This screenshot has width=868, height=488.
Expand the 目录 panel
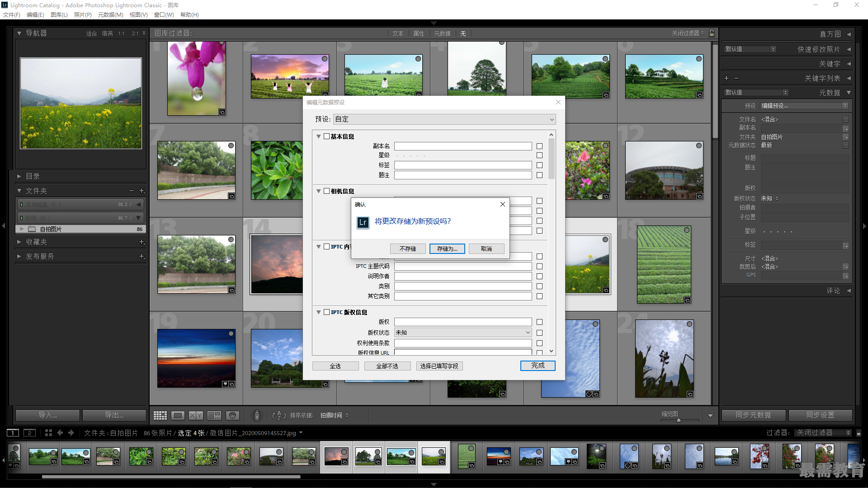[19, 176]
